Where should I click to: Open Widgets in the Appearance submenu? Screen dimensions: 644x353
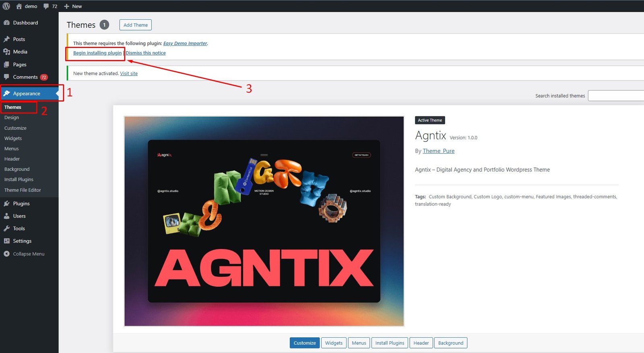[13, 138]
